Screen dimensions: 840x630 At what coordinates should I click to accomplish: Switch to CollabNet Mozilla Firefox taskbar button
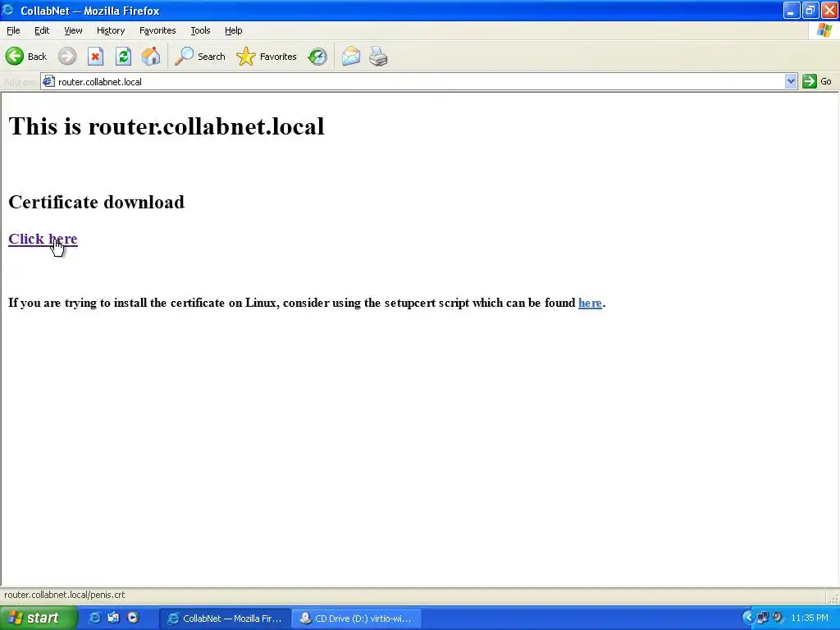point(225,619)
